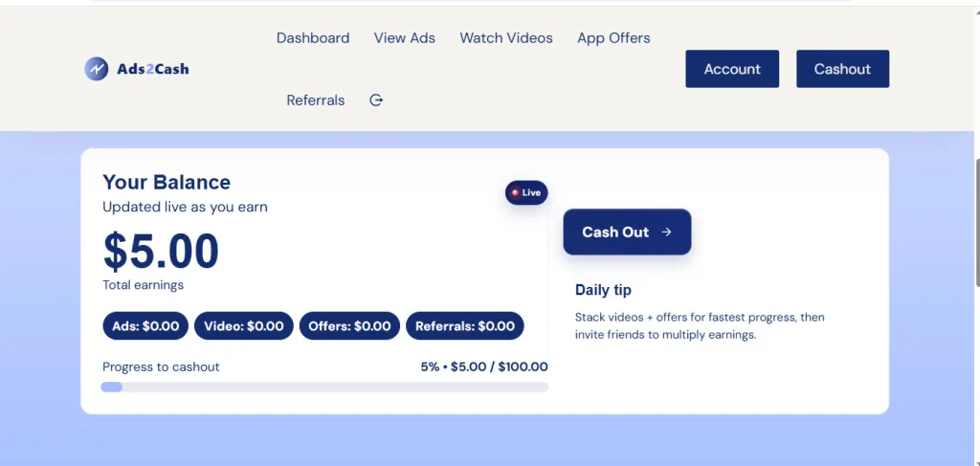The image size is (980, 466).
Task: Click the $5.00 total balance amount
Action: coord(161,252)
